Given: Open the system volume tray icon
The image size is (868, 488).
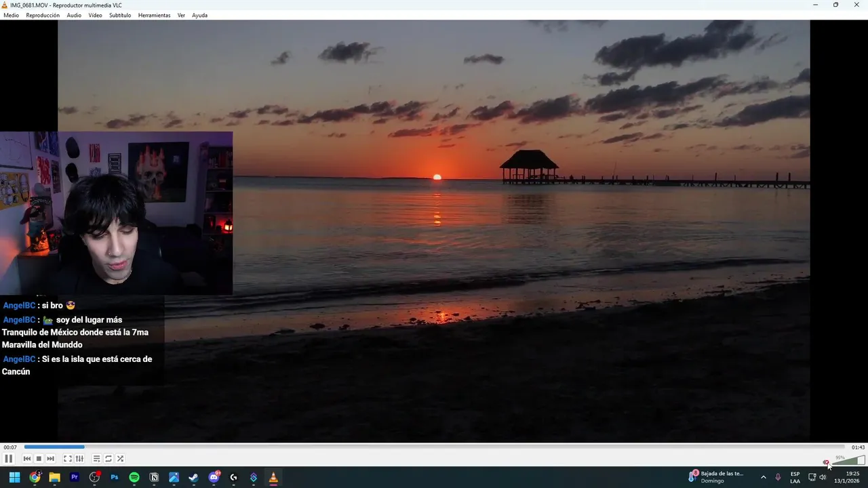Looking at the screenshot, I should [823, 477].
